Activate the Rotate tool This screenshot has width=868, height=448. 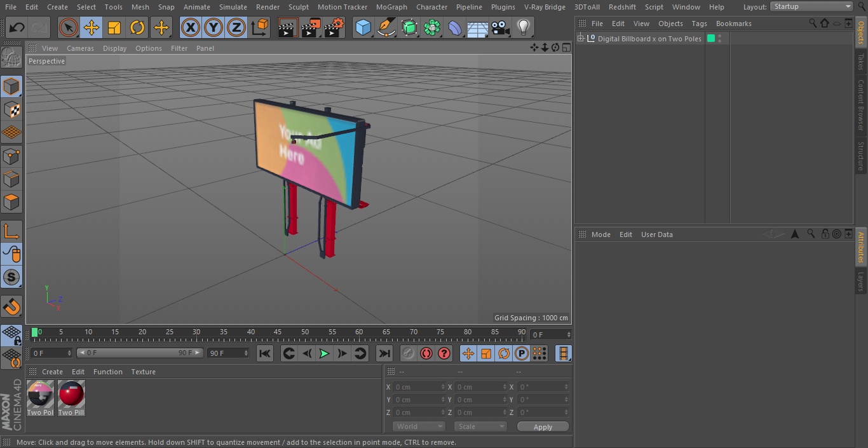[137, 27]
